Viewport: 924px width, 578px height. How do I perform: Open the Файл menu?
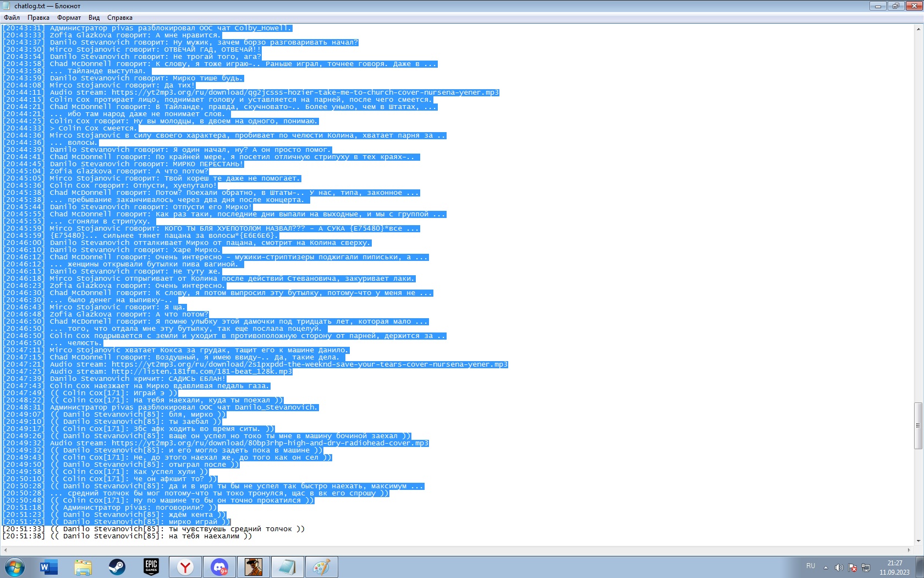pyautogui.click(x=12, y=18)
